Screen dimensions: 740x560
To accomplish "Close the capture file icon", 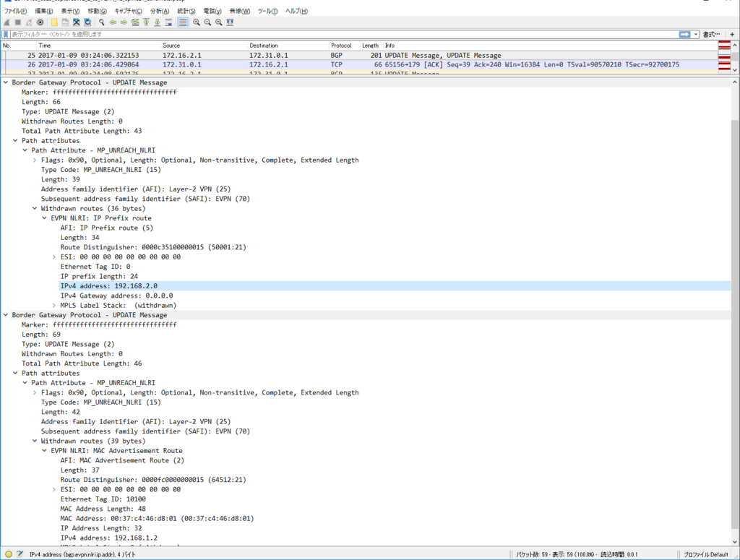I will click(x=77, y=22).
